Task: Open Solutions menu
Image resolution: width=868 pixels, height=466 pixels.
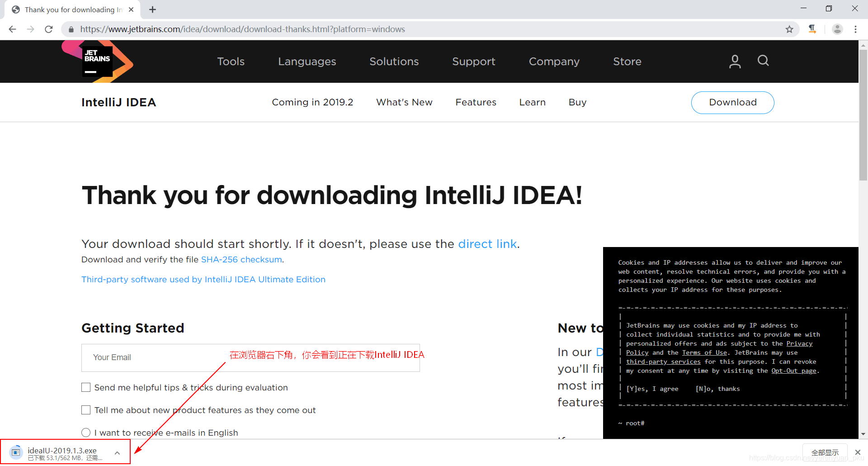Action: point(394,62)
